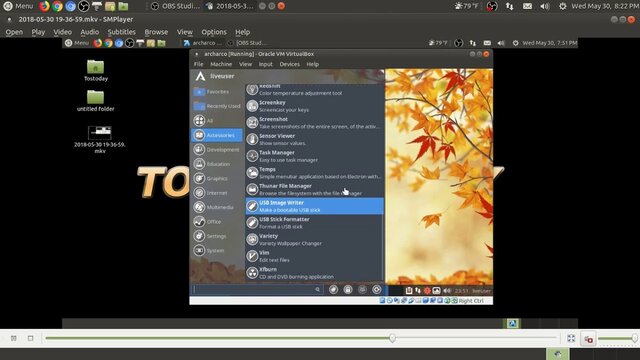Viewport: 640px width, 360px height.
Task: Click the video seek bar handle
Action: pos(392,338)
